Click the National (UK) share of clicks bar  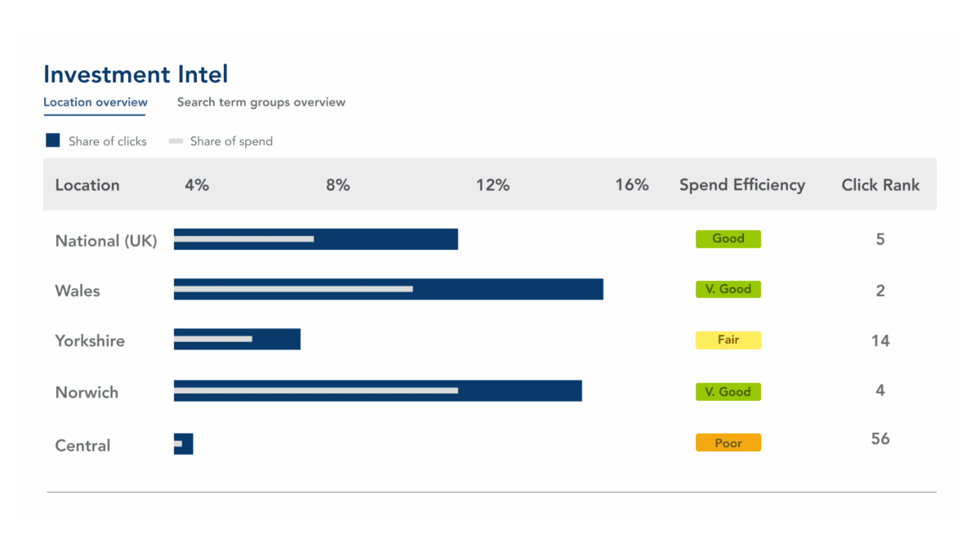[x=314, y=239]
